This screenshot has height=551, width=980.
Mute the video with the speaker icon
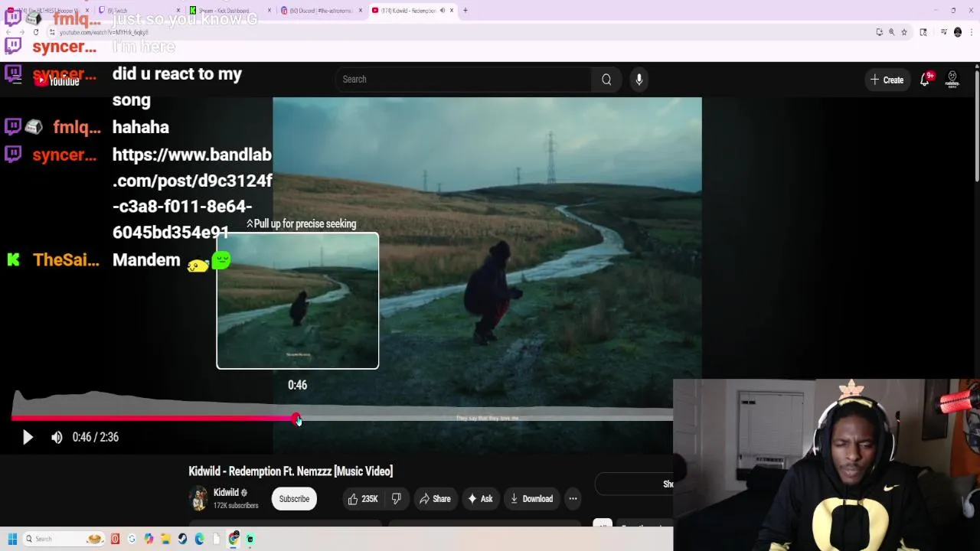pyautogui.click(x=57, y=437)
